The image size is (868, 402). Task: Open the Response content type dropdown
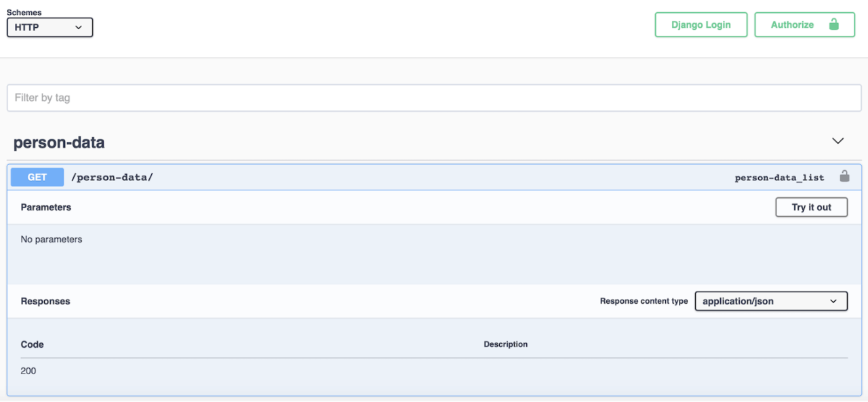tap(770, 301)
